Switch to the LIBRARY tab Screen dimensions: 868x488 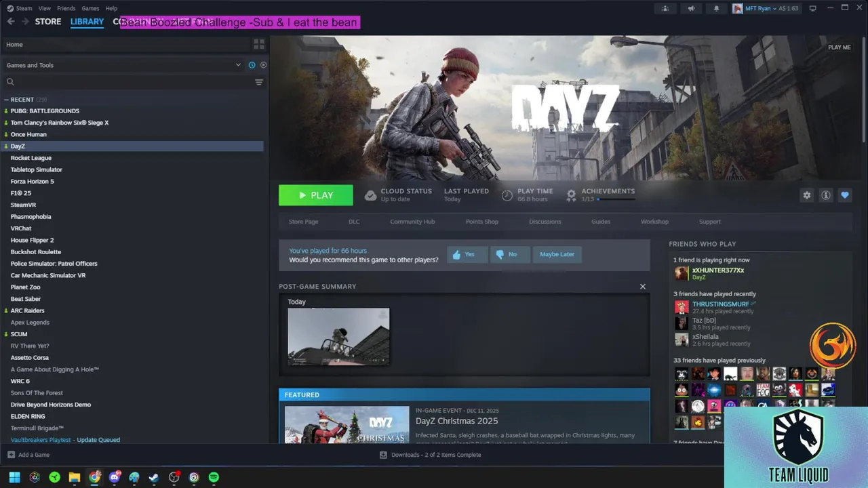tap(87, 22)
